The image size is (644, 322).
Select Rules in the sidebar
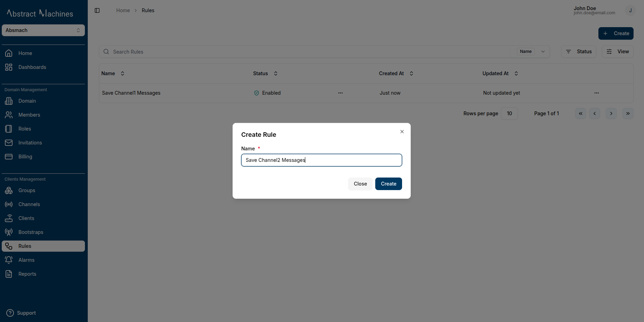click(43, 246)
